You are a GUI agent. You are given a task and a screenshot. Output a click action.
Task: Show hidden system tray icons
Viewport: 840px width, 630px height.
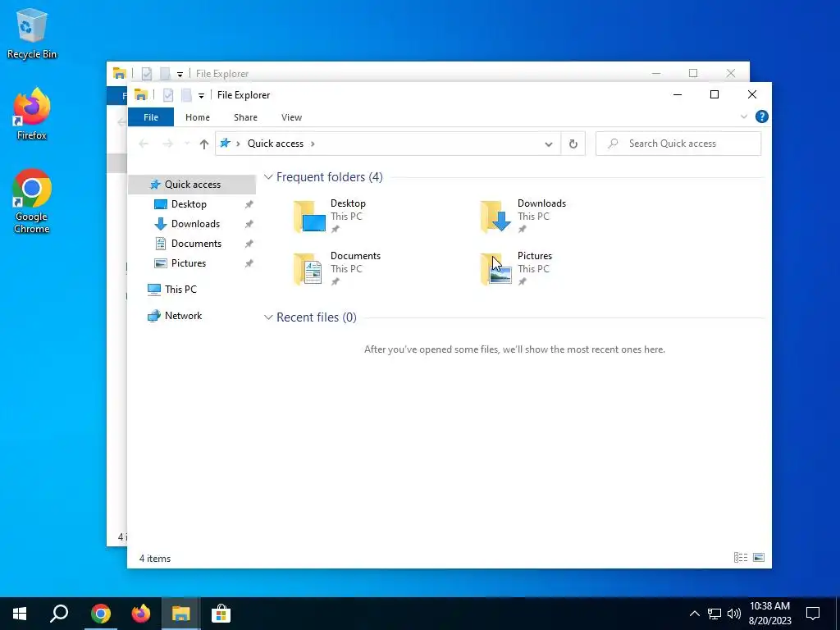[694, 614]
